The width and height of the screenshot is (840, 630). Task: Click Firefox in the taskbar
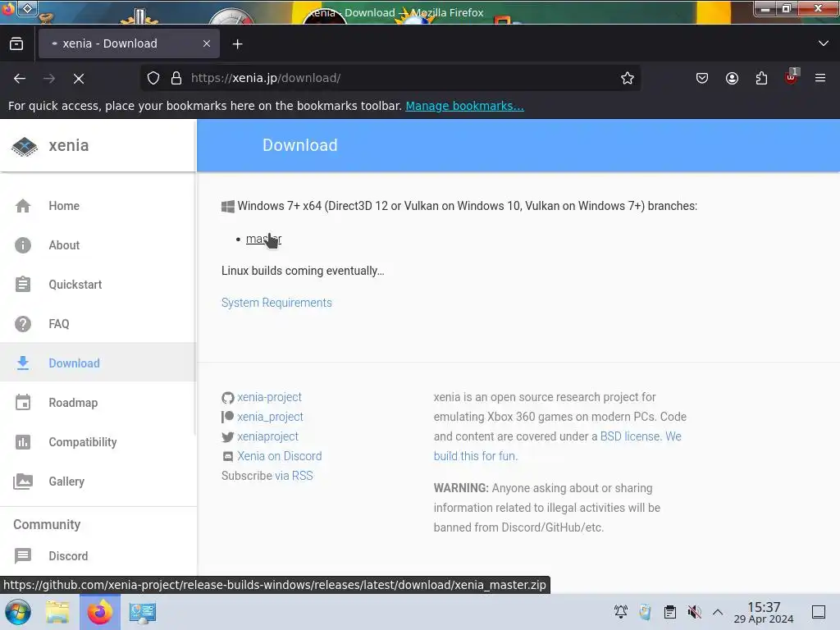pyautogui.click(x=100, y=612)
